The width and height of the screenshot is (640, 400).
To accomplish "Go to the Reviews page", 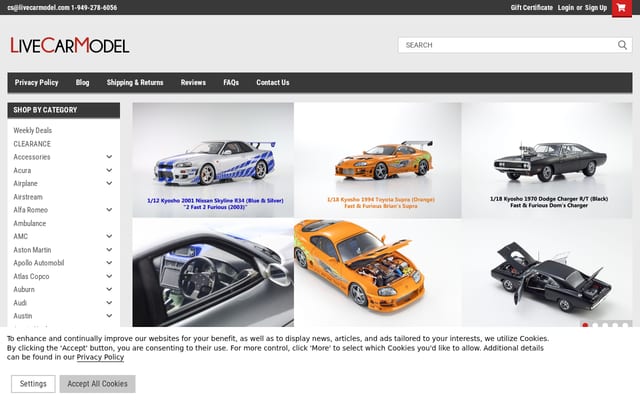I will pos(193,82).
